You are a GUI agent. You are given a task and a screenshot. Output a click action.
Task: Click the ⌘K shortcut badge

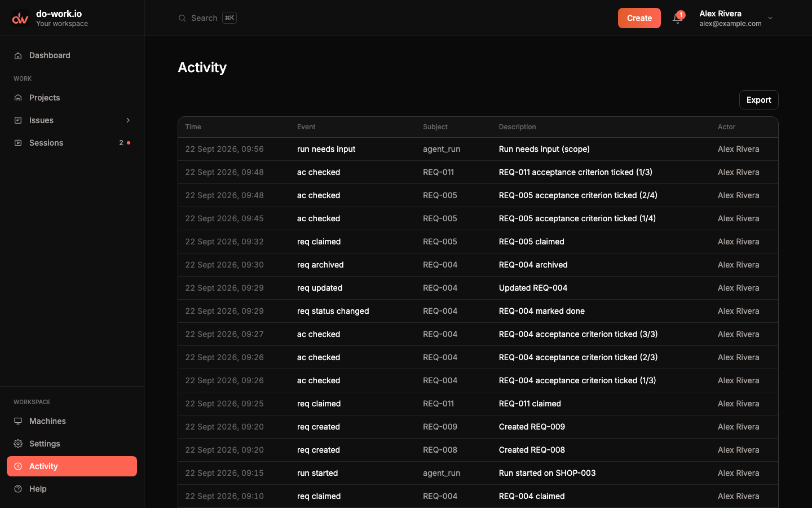pos(230,18)
